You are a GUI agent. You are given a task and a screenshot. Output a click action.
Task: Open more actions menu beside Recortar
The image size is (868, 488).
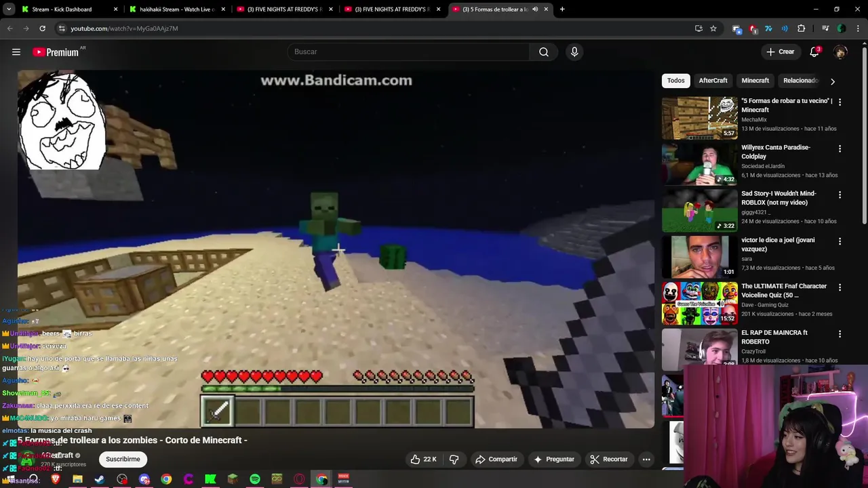tap(646, 459)
